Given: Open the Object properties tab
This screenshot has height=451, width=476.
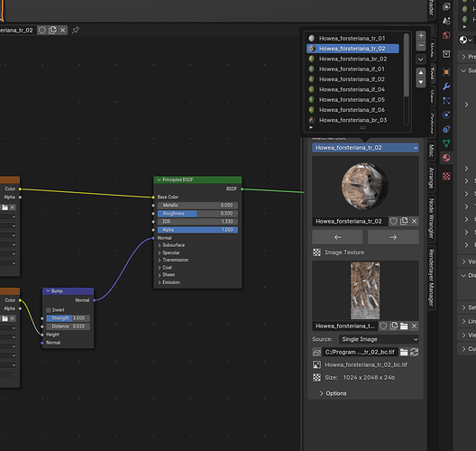Looking at the screenshot, I should pos(446,72).
